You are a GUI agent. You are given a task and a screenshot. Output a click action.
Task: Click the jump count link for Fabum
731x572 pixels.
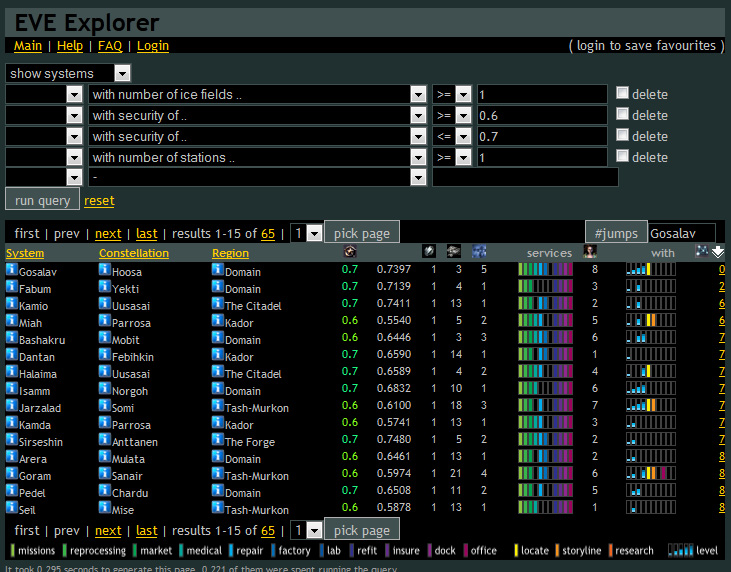(722, 286)
